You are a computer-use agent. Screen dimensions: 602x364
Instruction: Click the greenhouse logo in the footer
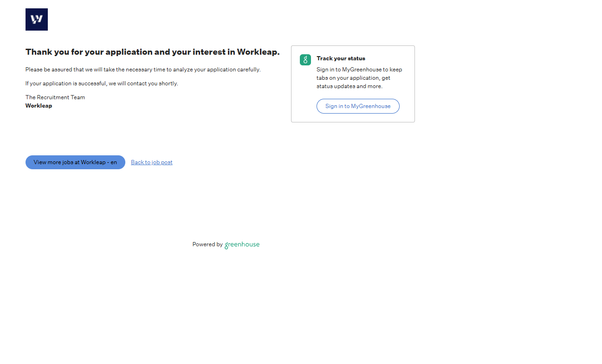(x=242, y=245)
